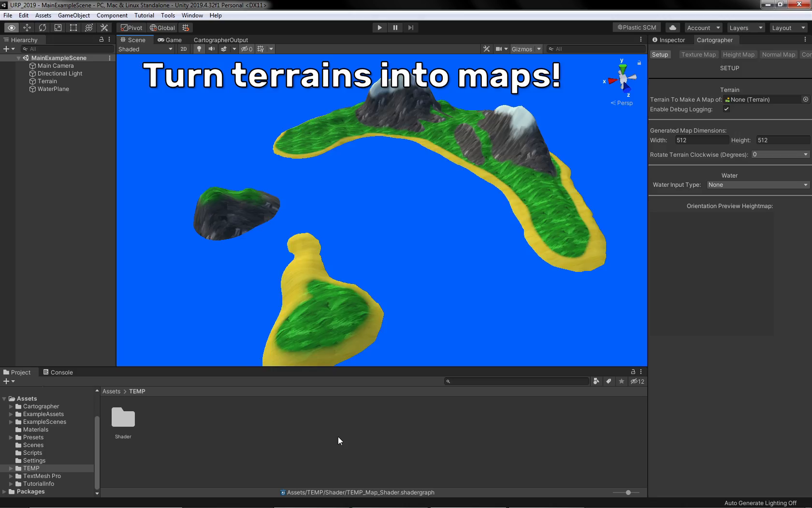Switch to CartographerOutput tab

[220, 40]
